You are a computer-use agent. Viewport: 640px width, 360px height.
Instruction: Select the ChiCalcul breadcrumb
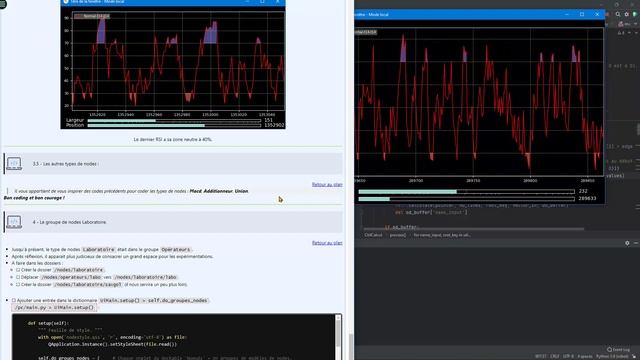373,235
